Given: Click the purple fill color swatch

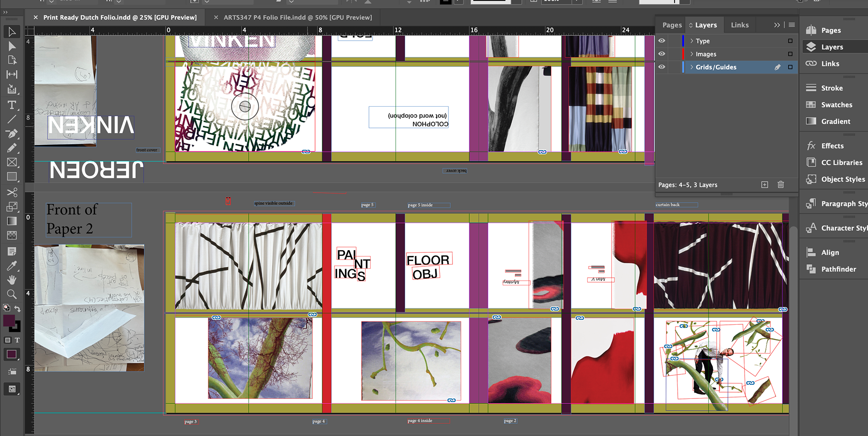Looking at the screenshot, I should coord(8,320).
